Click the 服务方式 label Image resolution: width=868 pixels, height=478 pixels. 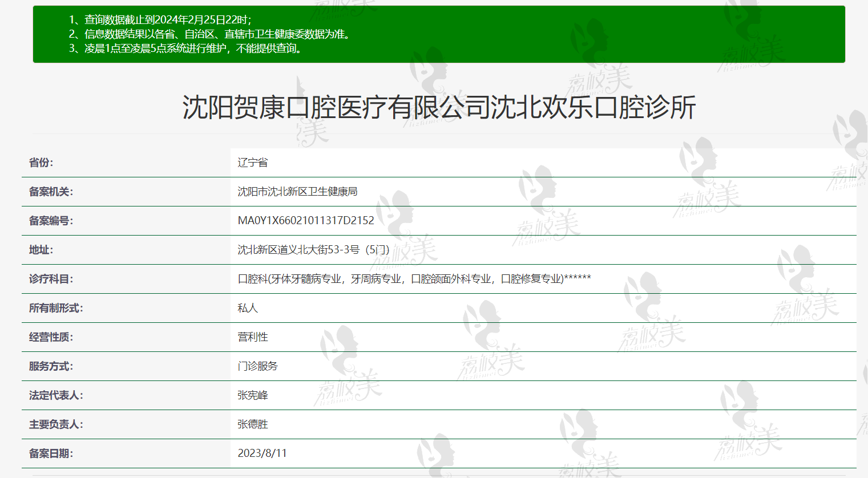51,366
